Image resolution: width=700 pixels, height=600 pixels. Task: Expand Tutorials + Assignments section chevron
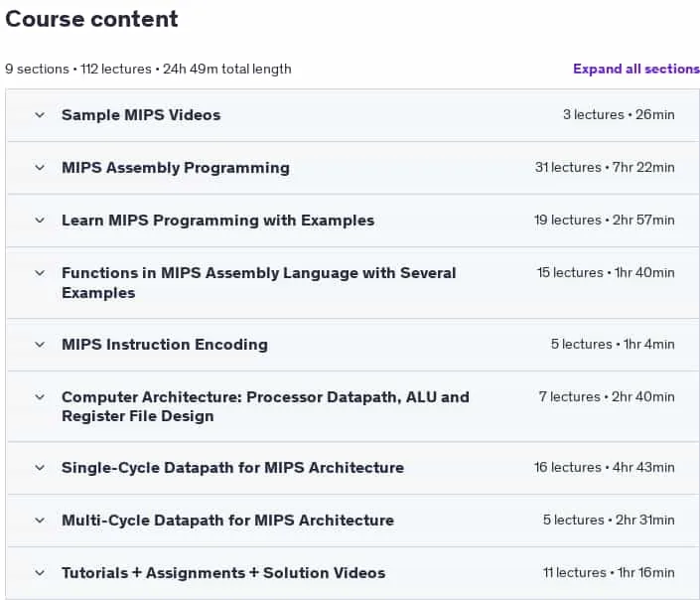pos(40,573)
